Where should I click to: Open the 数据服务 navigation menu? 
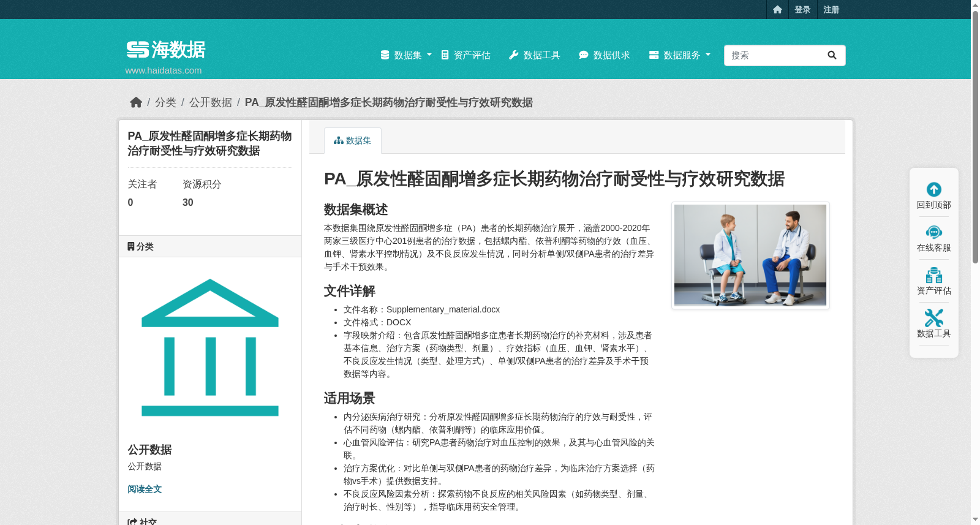pyautogui.click(x=674, y=55)
